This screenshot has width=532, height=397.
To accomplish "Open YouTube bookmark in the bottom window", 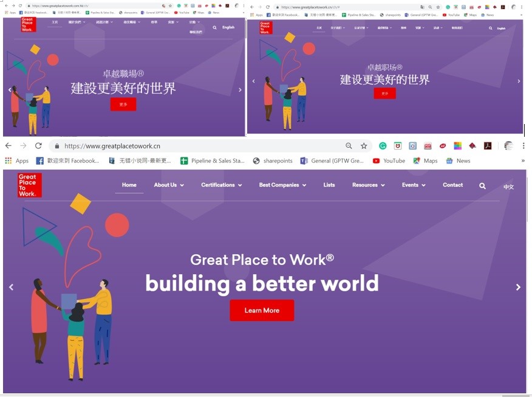I will point(389,161).
